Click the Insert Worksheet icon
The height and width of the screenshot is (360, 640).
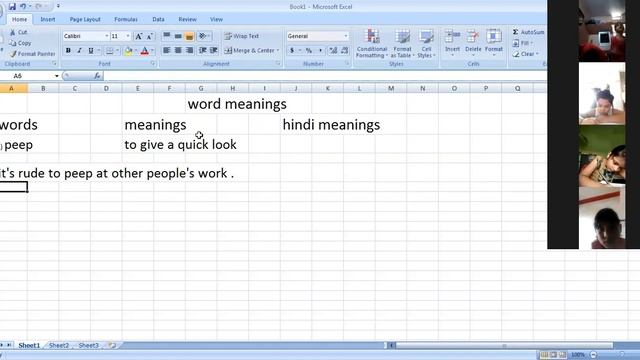pos(112,345)
